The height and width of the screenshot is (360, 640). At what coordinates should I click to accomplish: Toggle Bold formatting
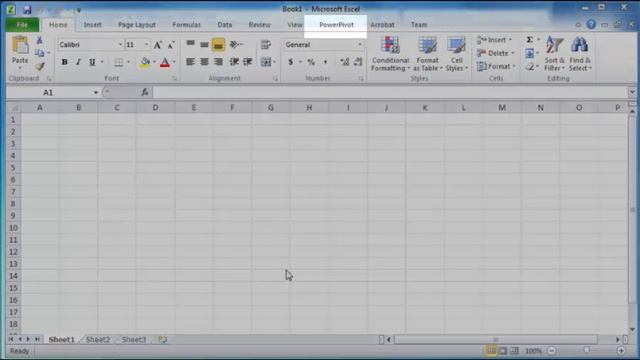(64, 62)
